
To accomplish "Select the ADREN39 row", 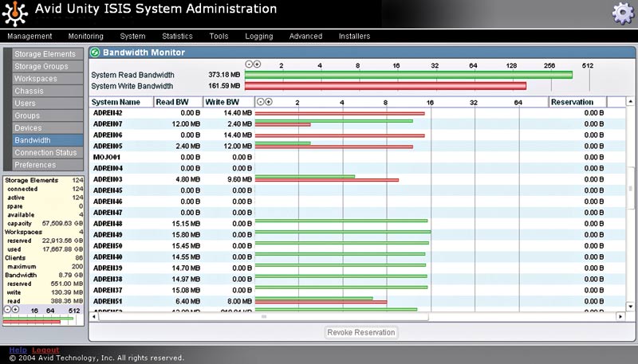I will point(357,268).
